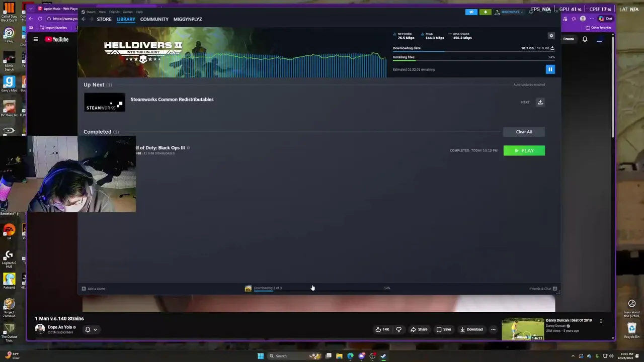Screen dimensions: 644x362
Task: Download Steamworks Common Redistributables now
Action: tap(540, 102)
